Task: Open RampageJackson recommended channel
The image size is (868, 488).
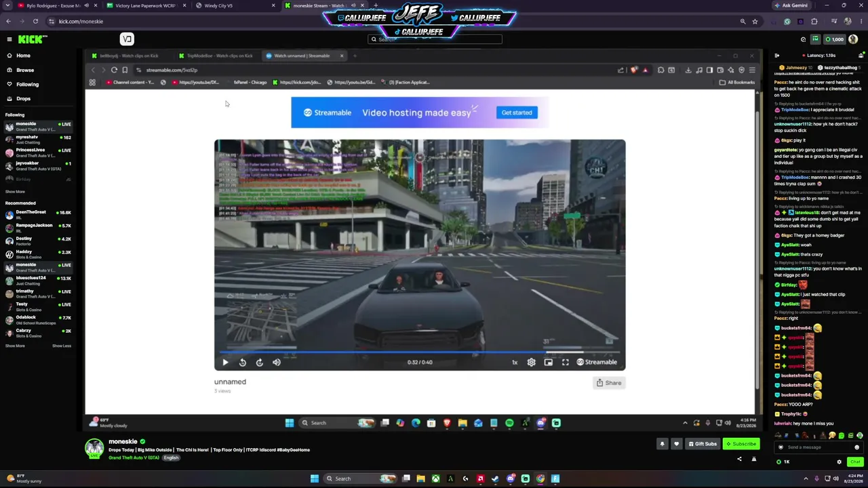Action: point(38,228)
